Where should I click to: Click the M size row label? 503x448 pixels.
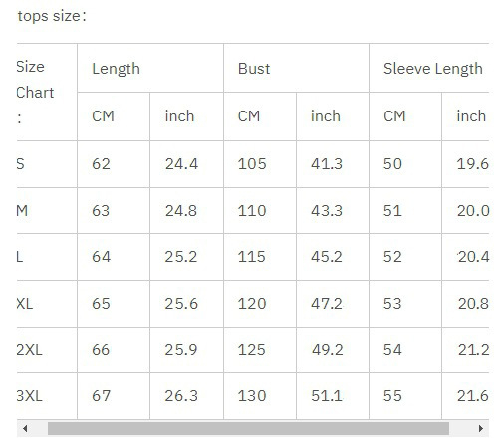[22, 210]
